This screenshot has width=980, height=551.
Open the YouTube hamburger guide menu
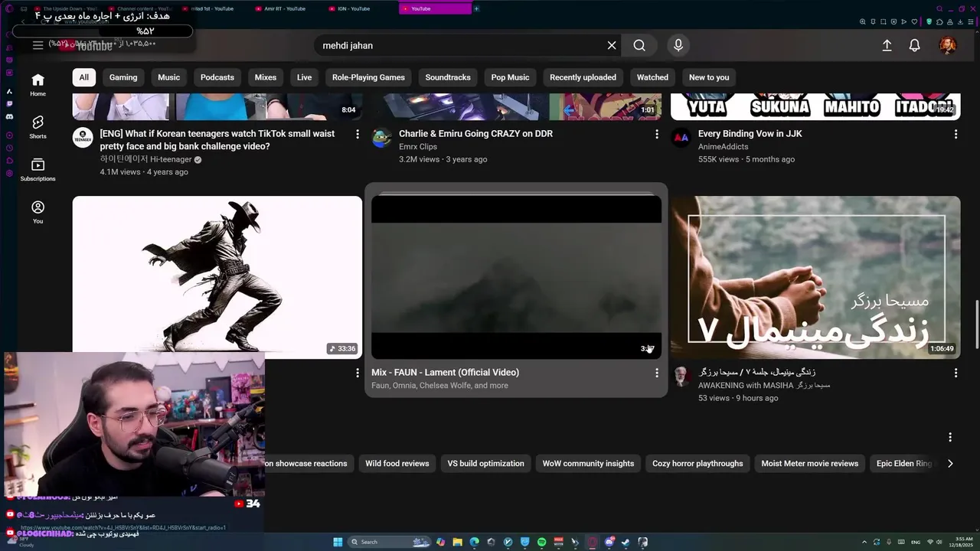tap(38, 45)
